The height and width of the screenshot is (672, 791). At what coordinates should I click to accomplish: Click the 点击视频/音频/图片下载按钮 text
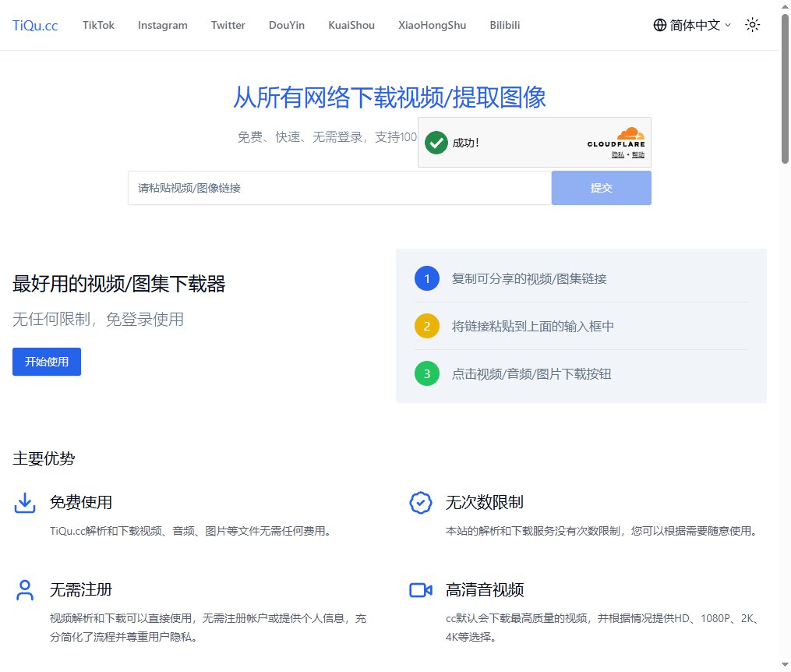[531, 374]
